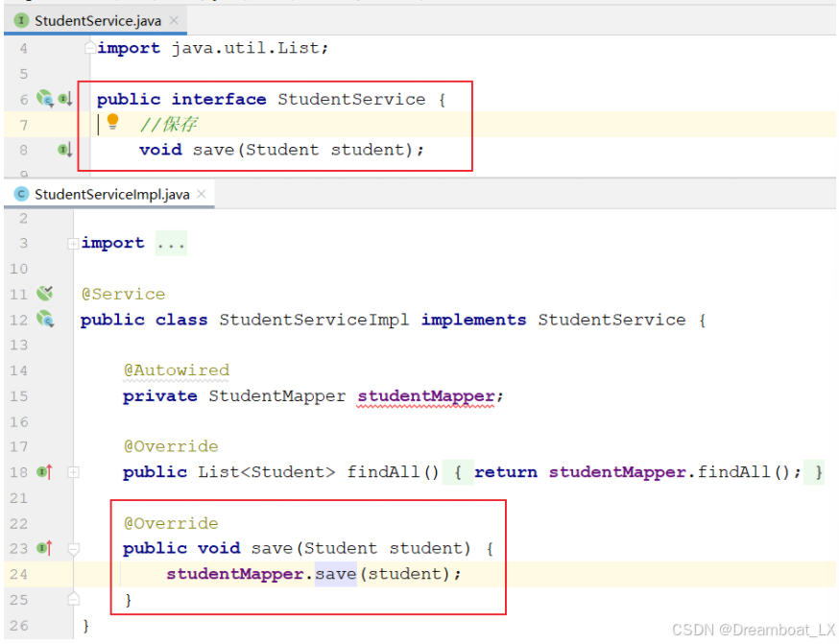Close the StudentServiceImpl.java tab

pos(202,194)
